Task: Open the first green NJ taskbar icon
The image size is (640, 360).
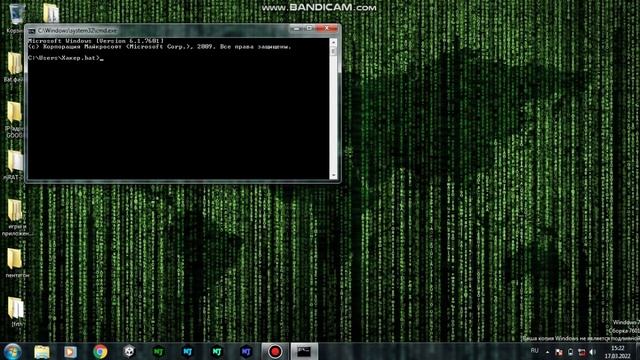Action: tap(158, 351)
